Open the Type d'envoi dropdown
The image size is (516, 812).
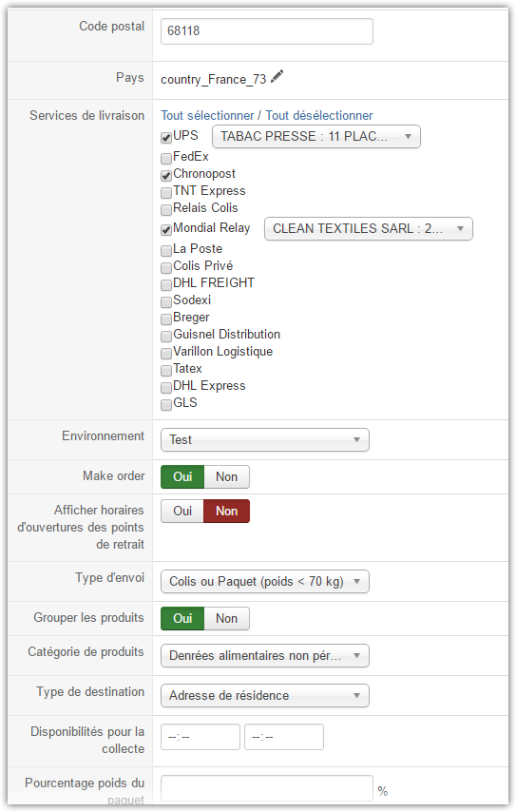pos(265,582)
